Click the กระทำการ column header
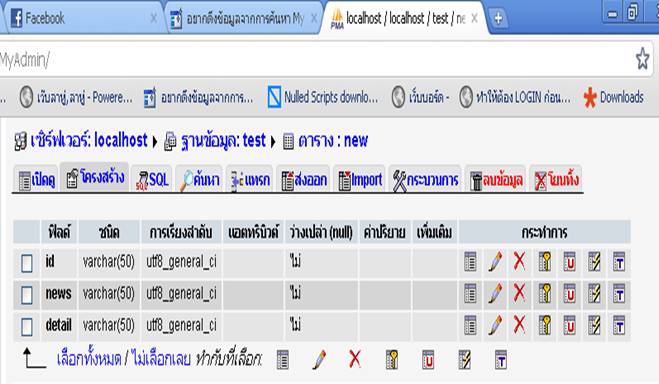The width and height of the screenshot is (659, 384). point(544,232)
